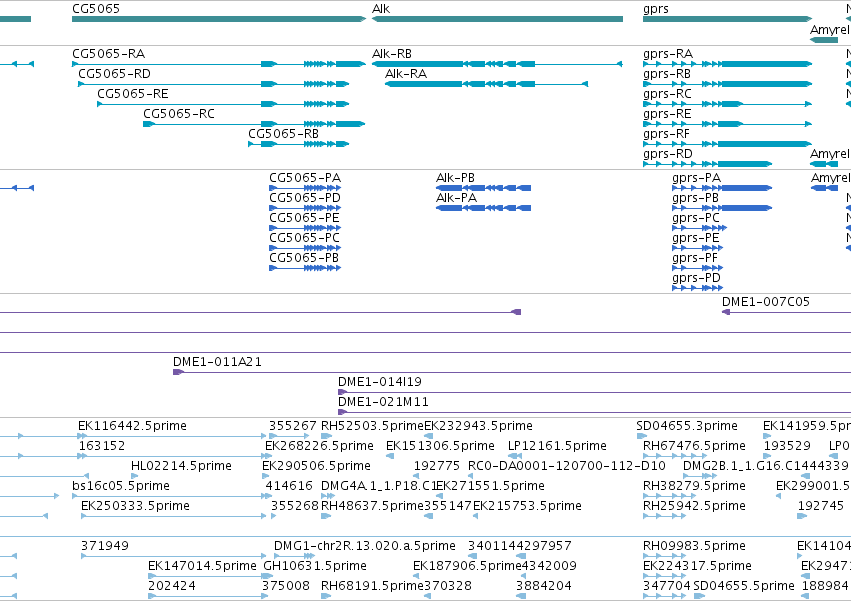The image size is (851, 601).
Task: Select the RH09983.5prime label
Action: (694, 546)
